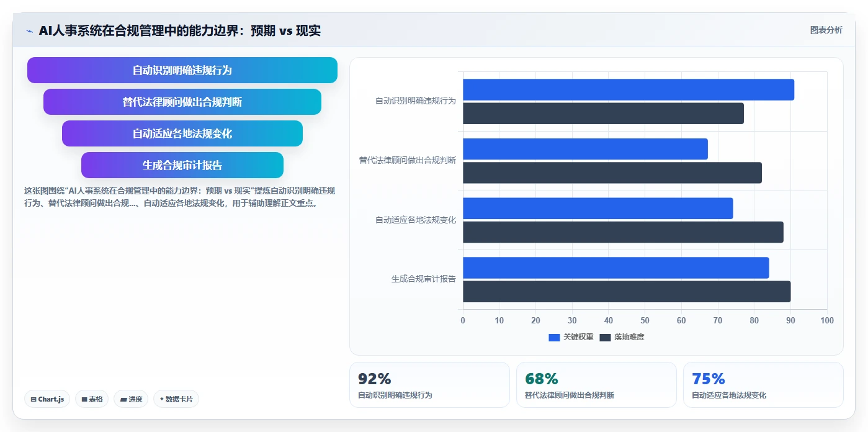Click the blue bar for 生成合规审计报告
The height and width of the screenshot is (432, 868).
(616, 268)
